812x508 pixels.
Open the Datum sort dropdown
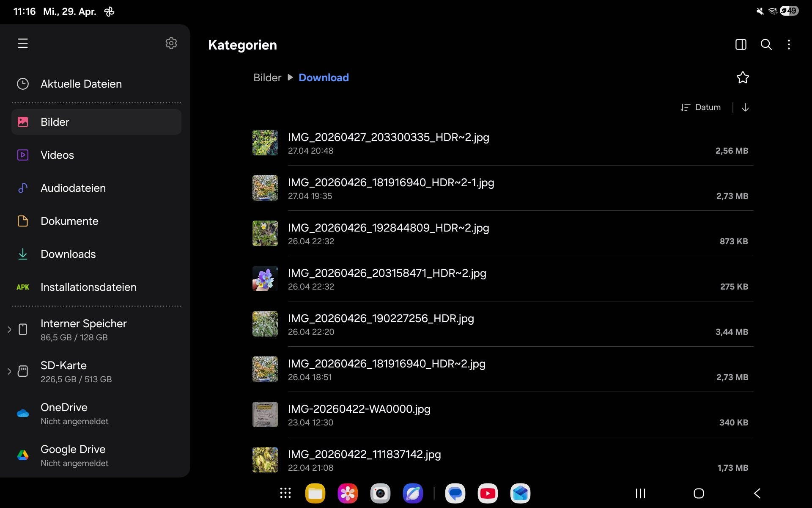tap(701, 108)
